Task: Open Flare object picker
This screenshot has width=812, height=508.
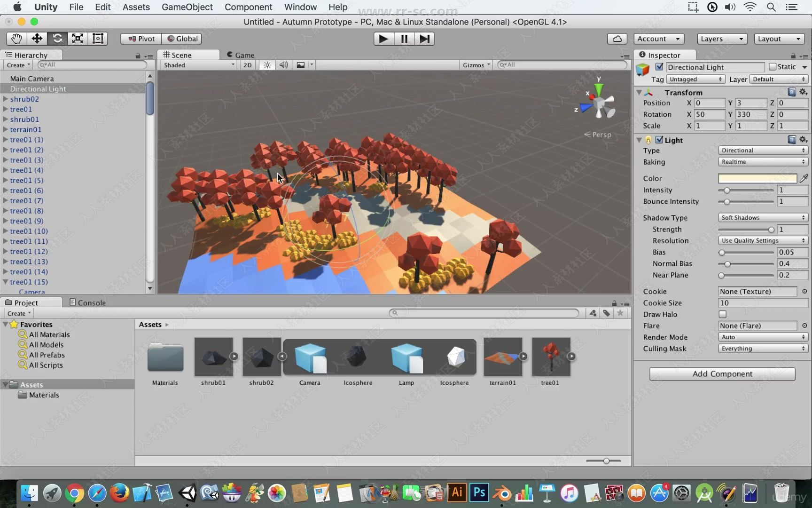Action: tap(804, 325)
